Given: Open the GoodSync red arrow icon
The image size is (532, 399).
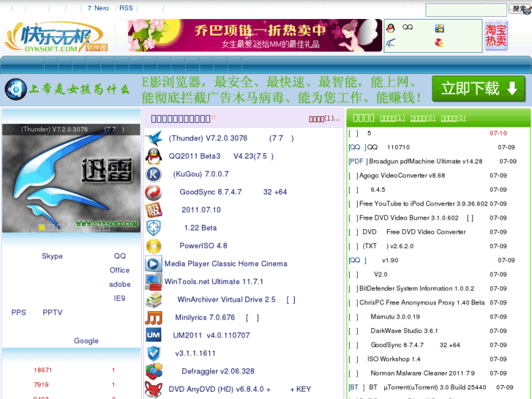Looking at the screenshot, I should [x=154, y=193].
